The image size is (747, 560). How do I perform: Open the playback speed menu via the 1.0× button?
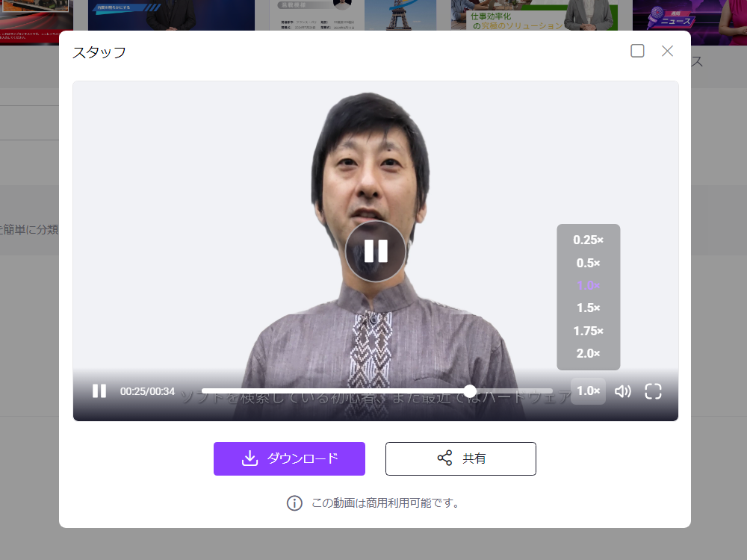[x=588, y=391]
